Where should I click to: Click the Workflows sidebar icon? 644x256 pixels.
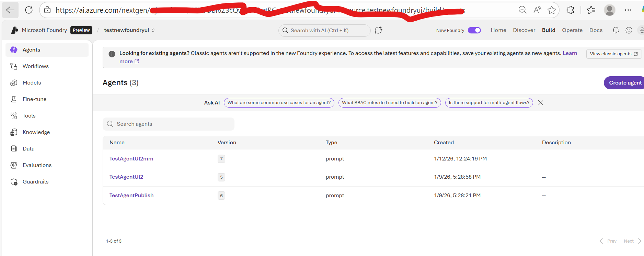pos(14,66)
